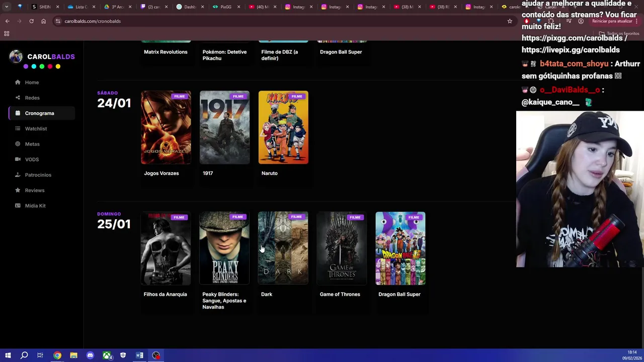Click the DOMINGO day label
Screen dimensions: 644x362
pyautogui.click(x=109, y=214)
